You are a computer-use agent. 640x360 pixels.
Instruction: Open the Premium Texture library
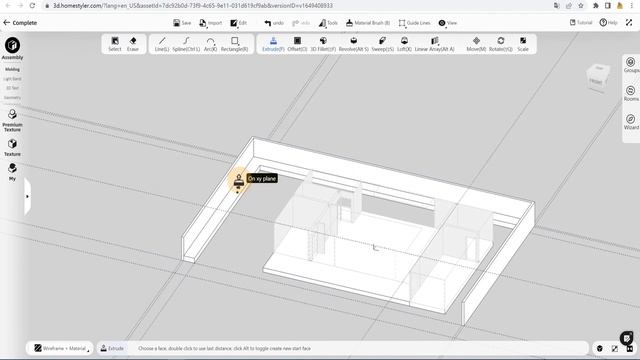click(x=12, y=120)
